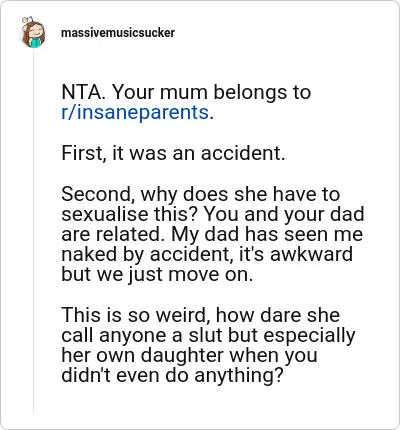
Task: Click the "call anyone a slut but especially" line
Action: click(x=208, y=335)
